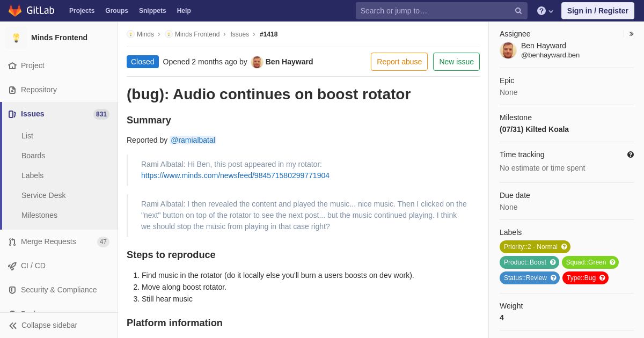The height and width of the screenshot is (338, 644).
Task: Open the Issues breadcrumb link
Action: (240, 34)
